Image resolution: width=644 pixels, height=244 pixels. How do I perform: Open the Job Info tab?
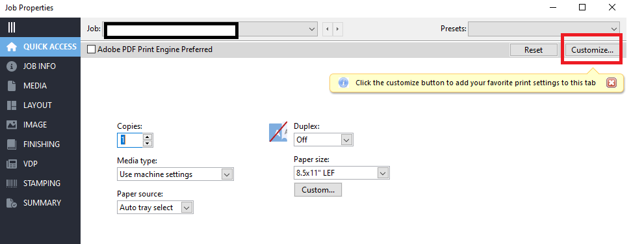[40, 66]
